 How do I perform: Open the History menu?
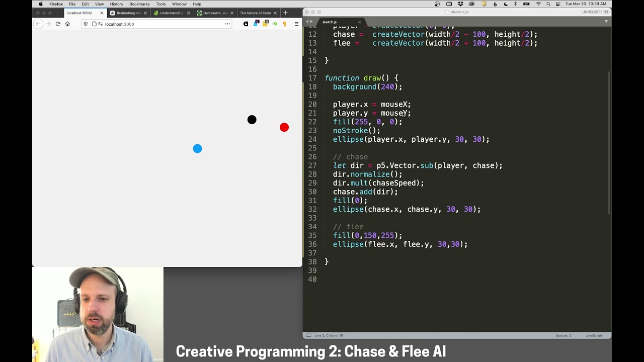117,4
